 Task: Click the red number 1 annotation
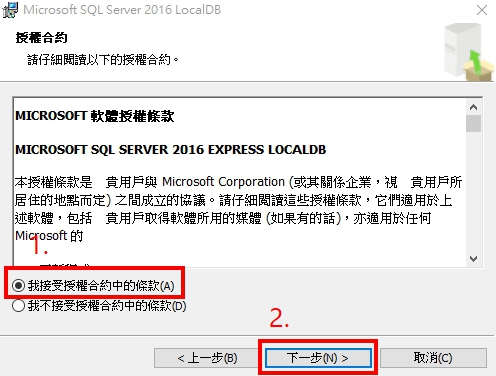[x=38, y=245]
